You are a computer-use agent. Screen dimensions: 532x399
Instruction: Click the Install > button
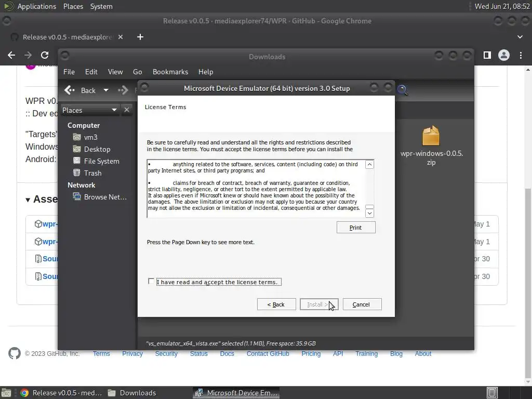coord(319,304)
